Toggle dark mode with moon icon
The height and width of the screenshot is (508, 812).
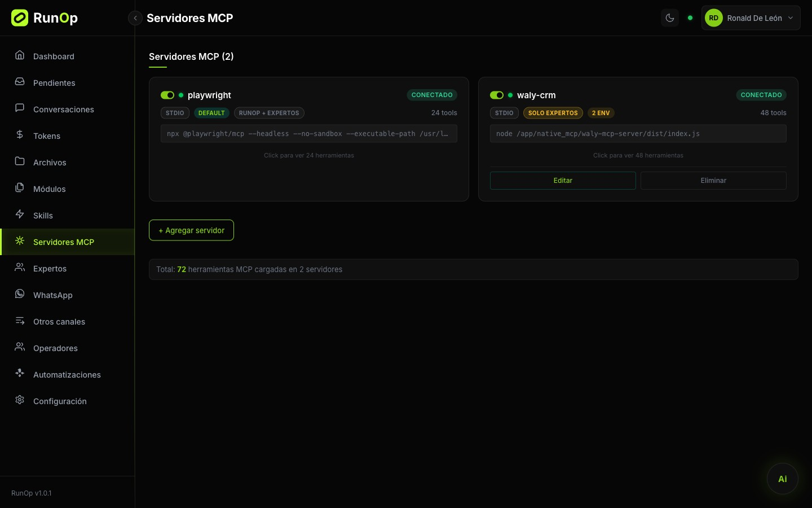[x=670, y=18]
